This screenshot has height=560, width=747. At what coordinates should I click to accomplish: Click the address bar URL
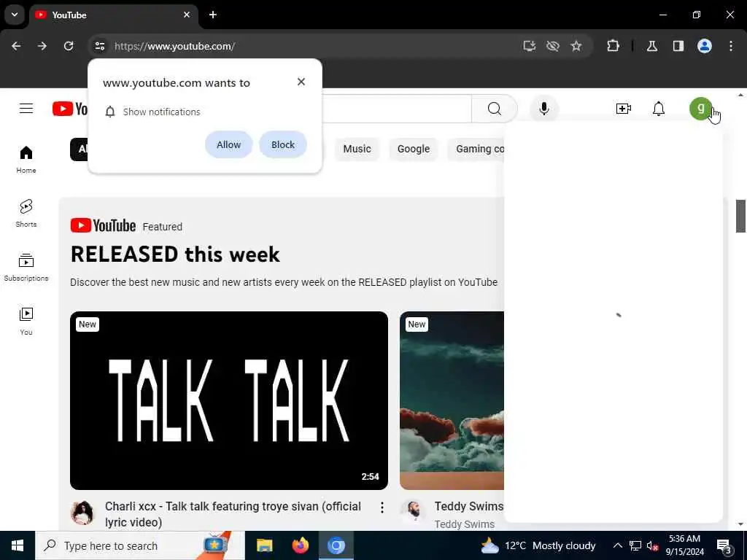tap(174, 46)
